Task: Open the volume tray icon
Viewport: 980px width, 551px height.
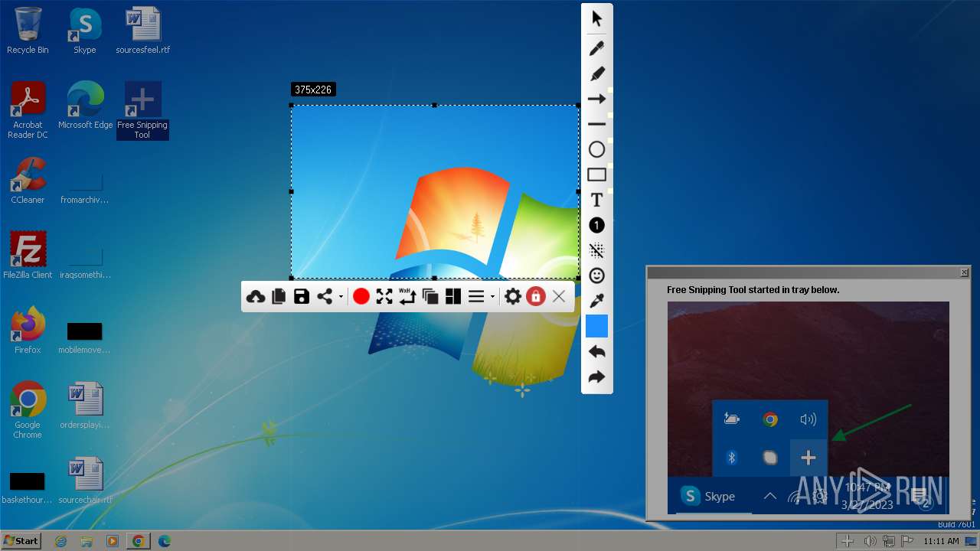Action: coord(870,541)
